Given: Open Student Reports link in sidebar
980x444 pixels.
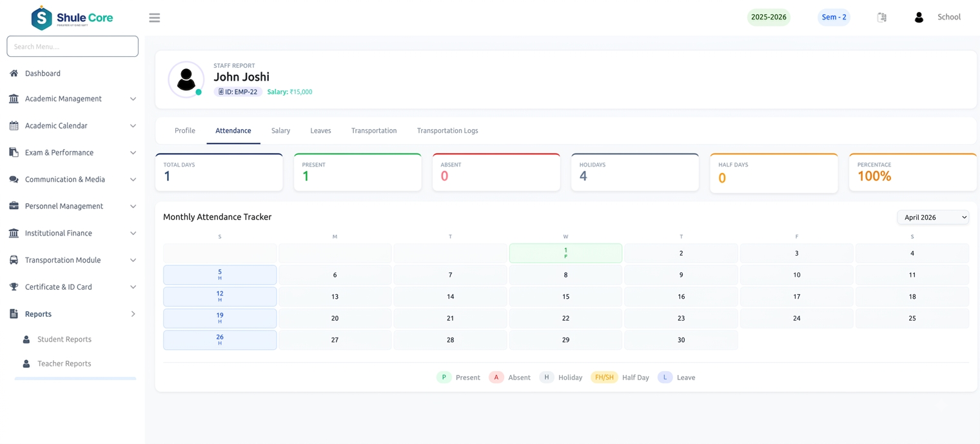Looking at the screenshot, I should 64,339.
